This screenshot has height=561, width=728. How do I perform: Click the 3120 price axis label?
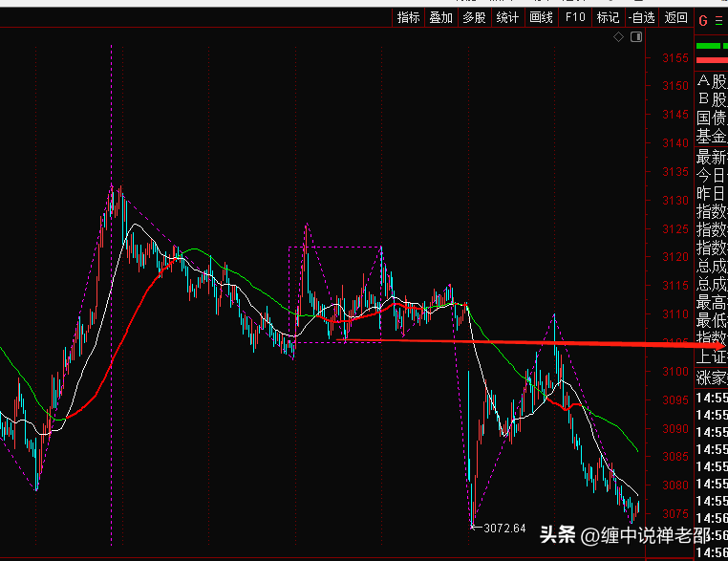pyautogui.click(x=675, y=257)
